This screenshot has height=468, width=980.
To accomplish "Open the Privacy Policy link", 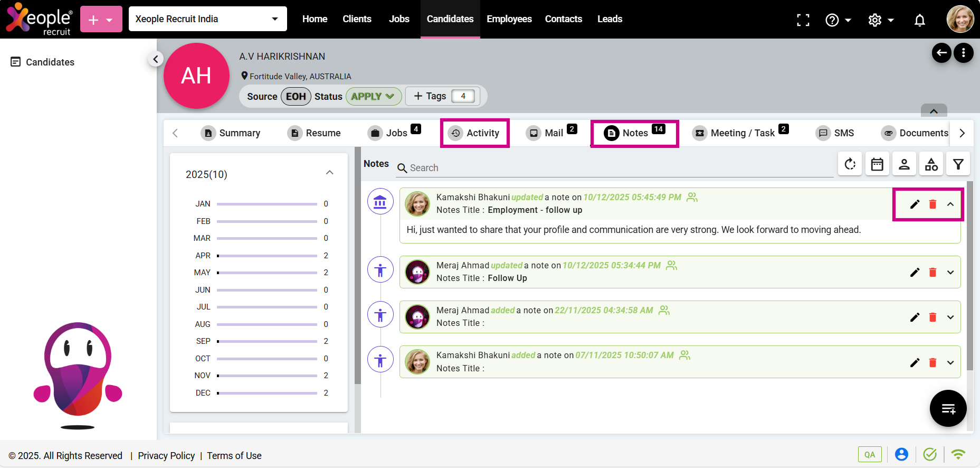I will click(x=166, y=455).
